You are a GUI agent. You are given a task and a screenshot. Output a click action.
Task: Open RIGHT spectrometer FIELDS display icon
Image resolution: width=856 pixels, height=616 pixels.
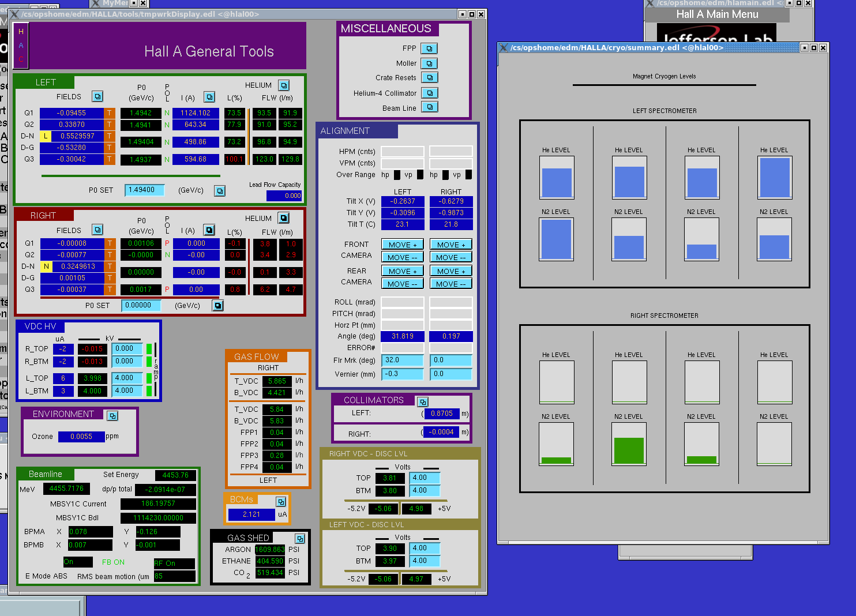(x=97, y=230)
